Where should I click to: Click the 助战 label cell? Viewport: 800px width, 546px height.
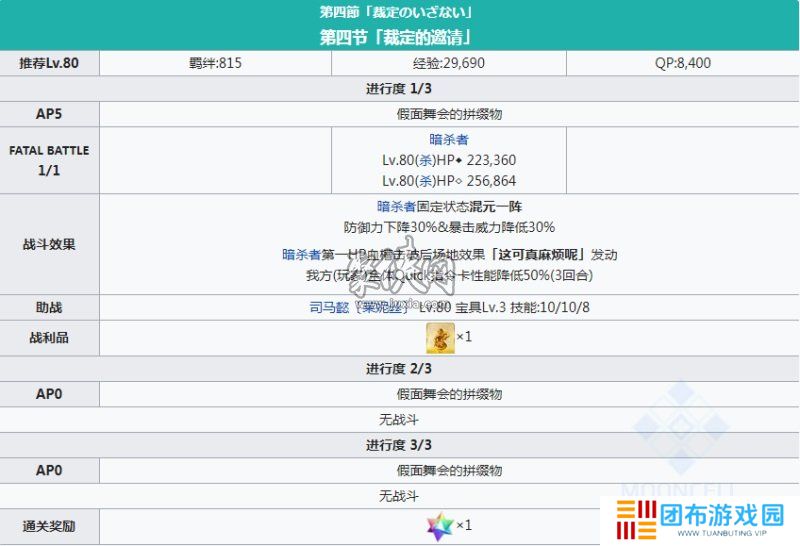coord(49,308)
